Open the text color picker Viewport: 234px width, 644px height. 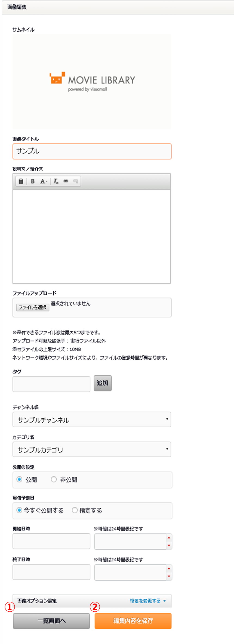(x=44, y=181)
